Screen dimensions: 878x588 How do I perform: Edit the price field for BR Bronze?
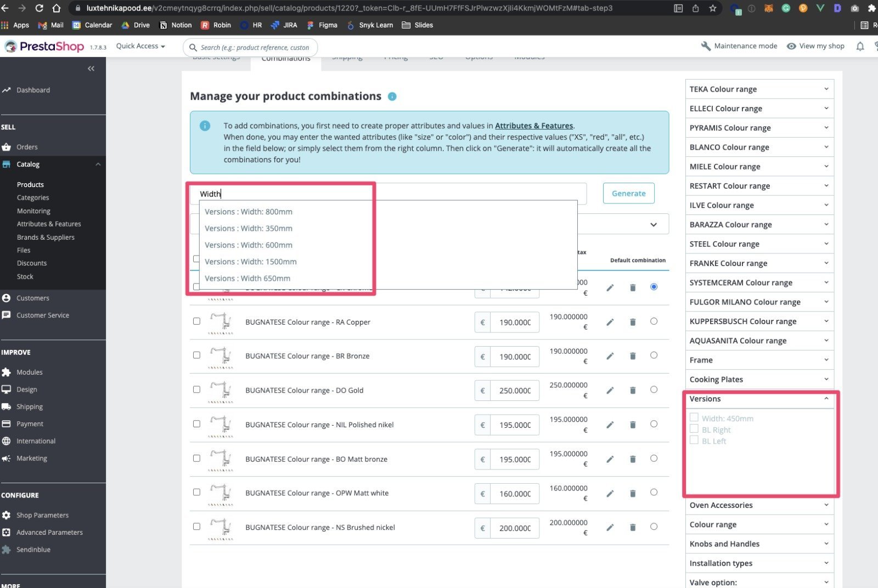515,357
